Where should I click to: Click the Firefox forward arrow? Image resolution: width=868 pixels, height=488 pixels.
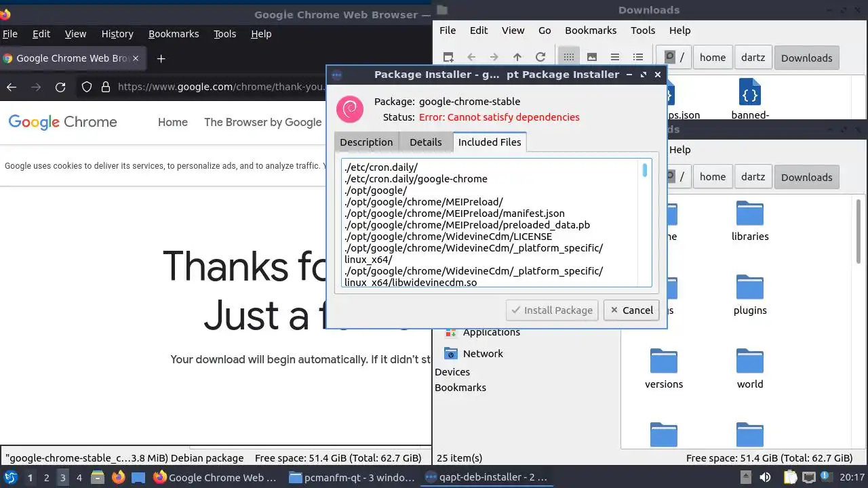tap(36, 87)
